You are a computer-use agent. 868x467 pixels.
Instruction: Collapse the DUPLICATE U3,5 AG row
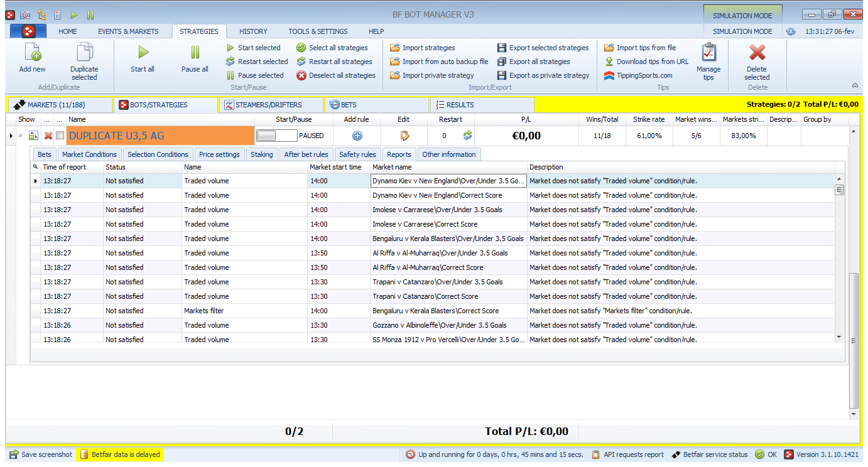[19, 136]
